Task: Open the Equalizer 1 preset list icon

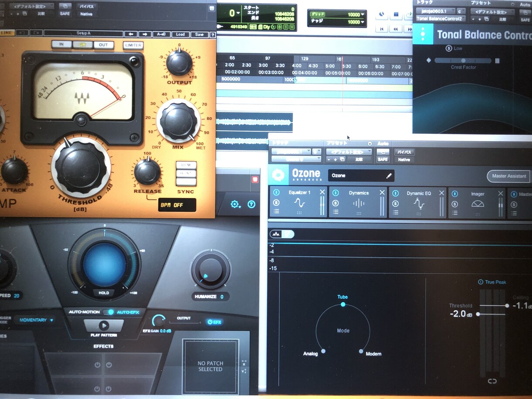Action: 276,212
